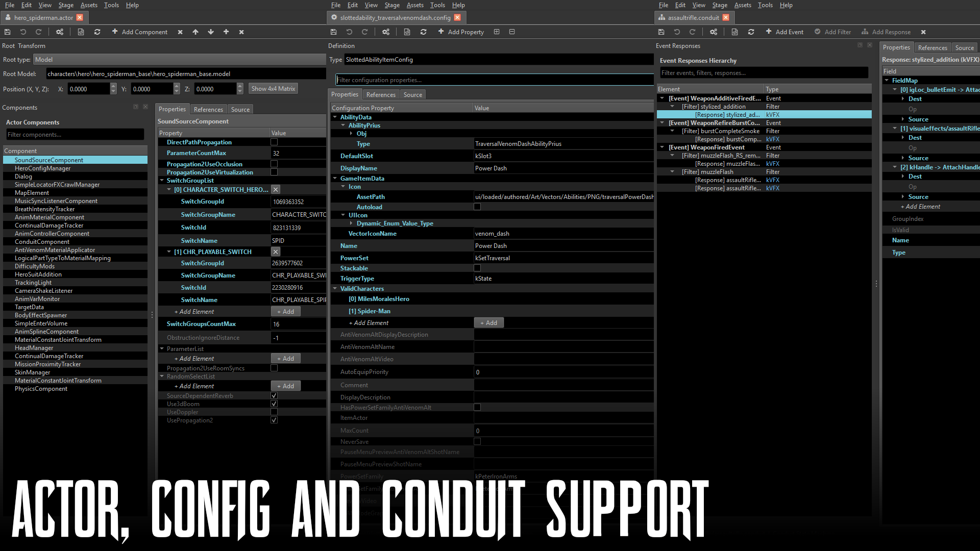This screenshot has height=551, width=980.
Task: Add element to ValidCharacters list
Action: 488,323
